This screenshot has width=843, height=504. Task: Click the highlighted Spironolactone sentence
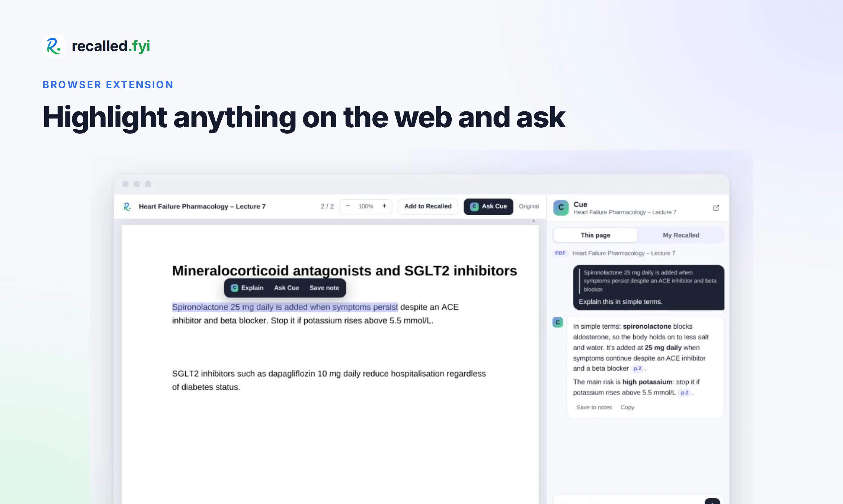pos(285,307)
